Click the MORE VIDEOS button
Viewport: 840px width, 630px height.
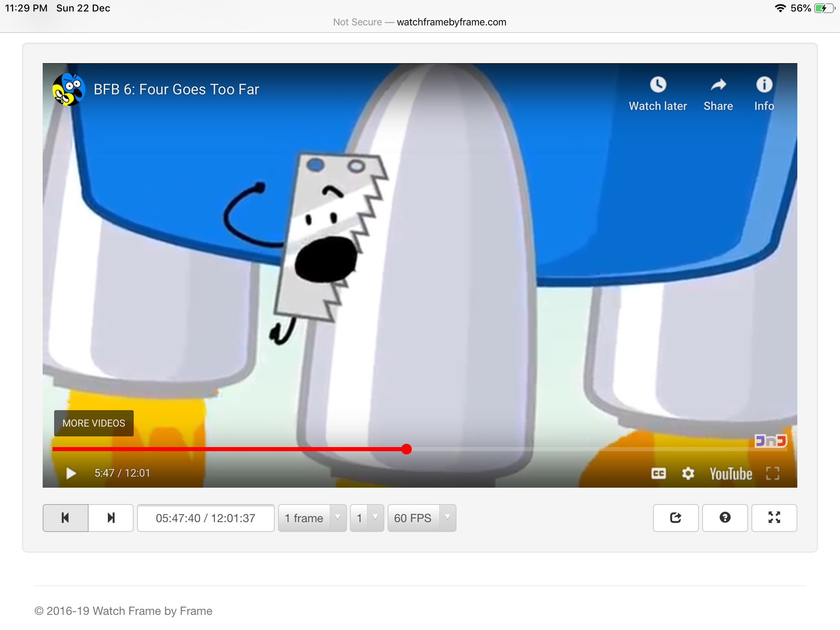94,423
